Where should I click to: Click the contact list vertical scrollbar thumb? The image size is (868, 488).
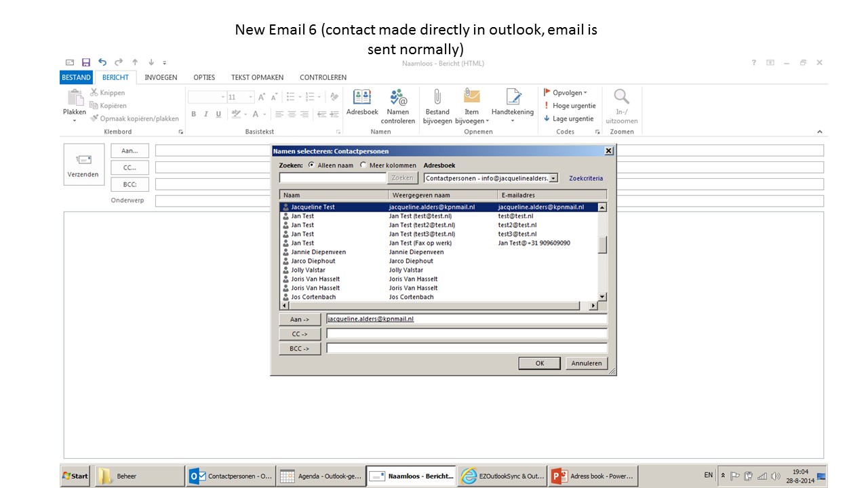click(x=602, y=245)
